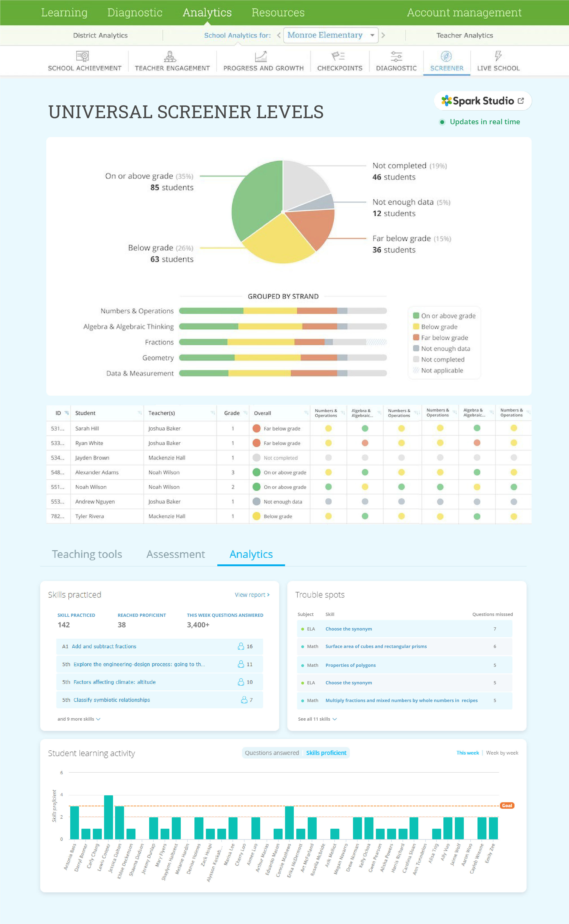Click Noah Wilson in Student column
This screenshot has width=569, height=924.
point(91,487)
